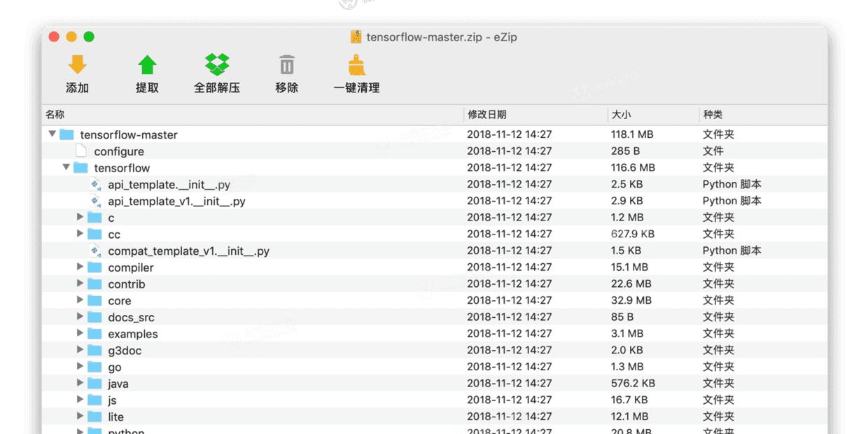Select the folder icon for cc
Image resolution: width=868 pixels, height=434 pixels.
[94, 234]
